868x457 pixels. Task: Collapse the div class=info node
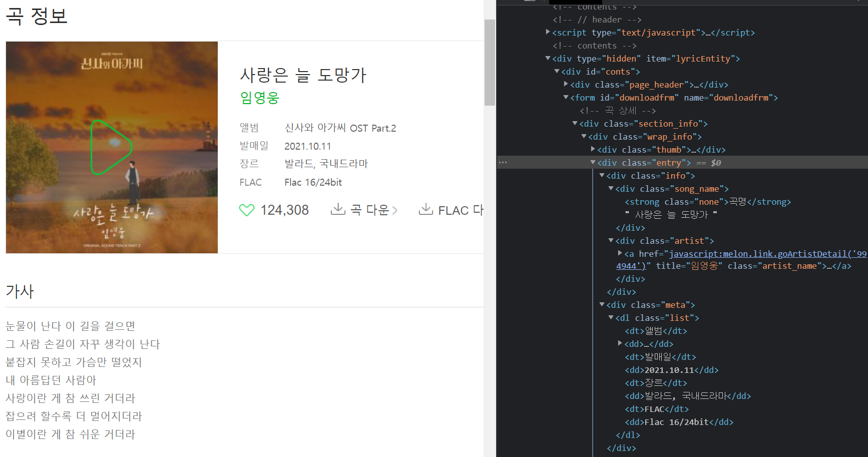click(x=602, y=175)
